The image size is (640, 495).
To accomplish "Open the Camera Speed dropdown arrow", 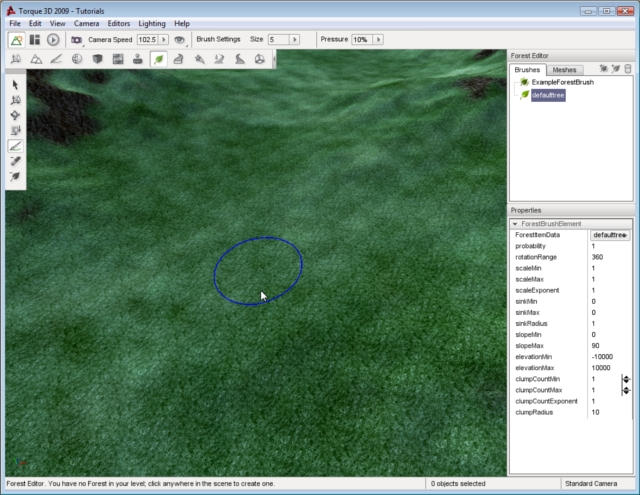I will coord(163,39).
